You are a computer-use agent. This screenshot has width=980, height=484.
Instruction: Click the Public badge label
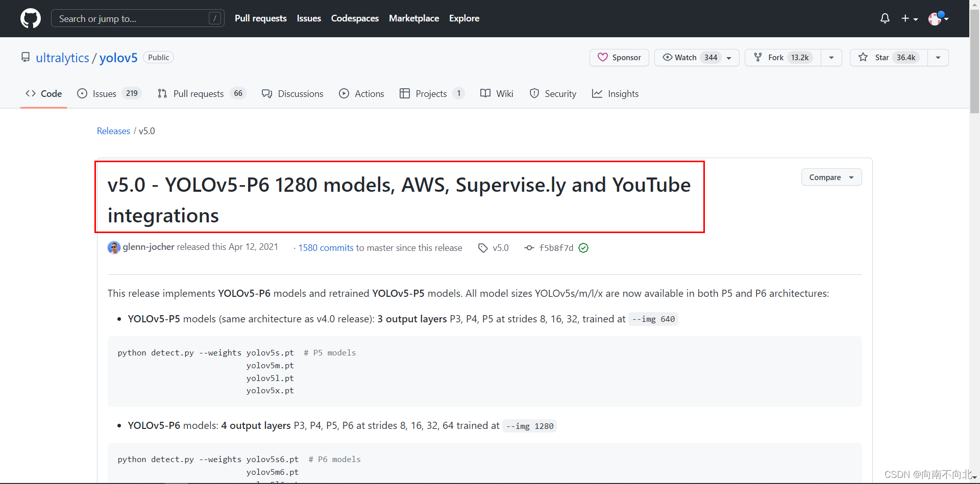(158, 58)
